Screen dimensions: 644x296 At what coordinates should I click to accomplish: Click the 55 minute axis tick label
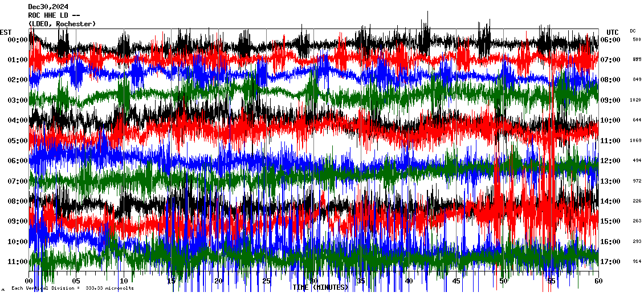(x=551, y=281)
